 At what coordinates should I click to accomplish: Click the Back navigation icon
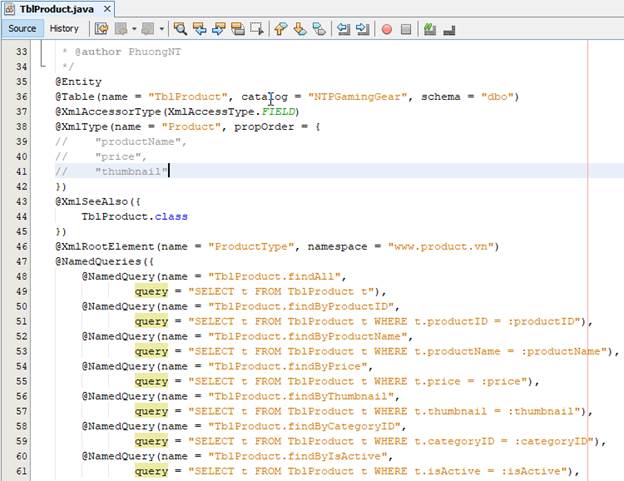coord(121,29)
